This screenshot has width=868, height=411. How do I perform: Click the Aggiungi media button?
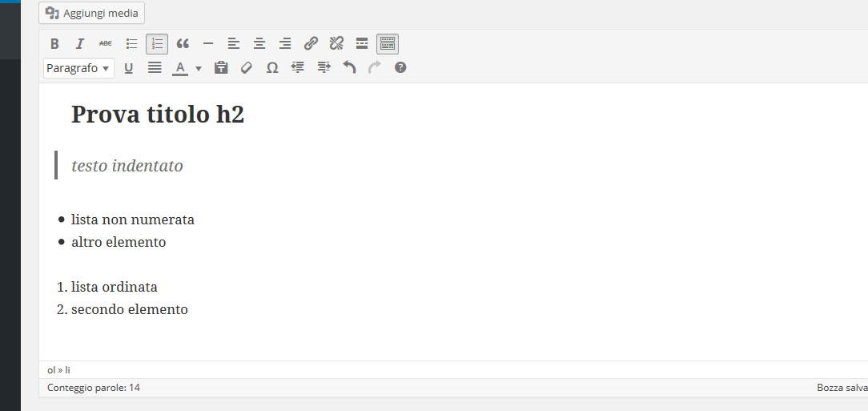[x=91, y=13]
